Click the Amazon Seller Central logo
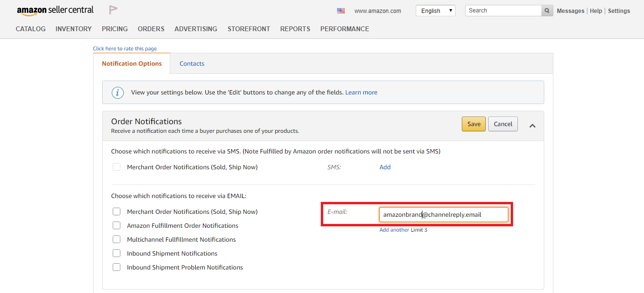 55,11
